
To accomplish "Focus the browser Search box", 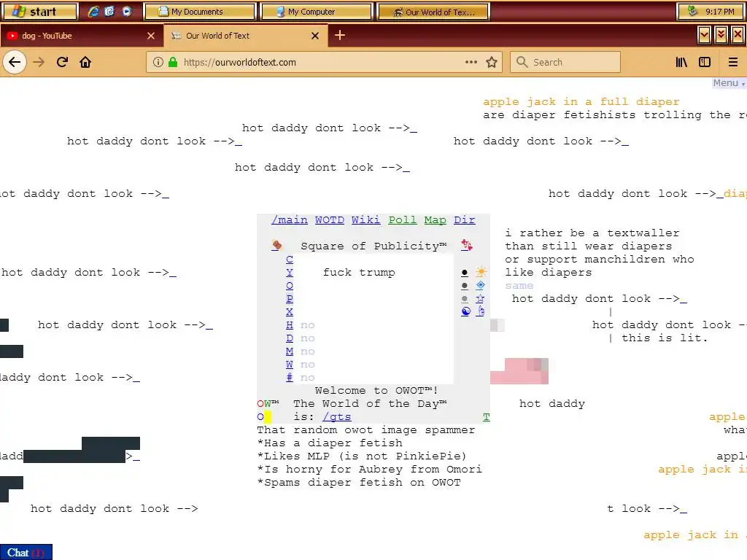I will point(565,62).
